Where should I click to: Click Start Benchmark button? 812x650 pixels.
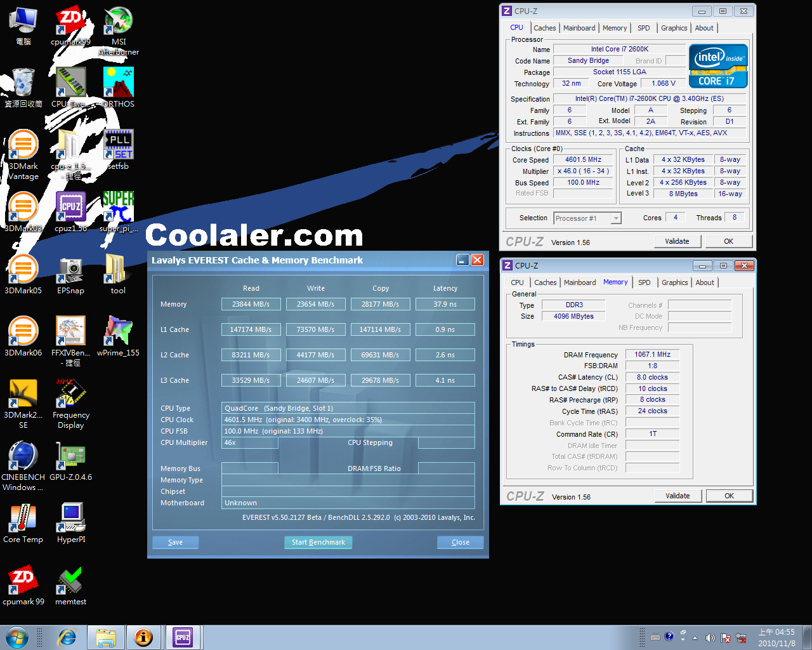point(318,542)
